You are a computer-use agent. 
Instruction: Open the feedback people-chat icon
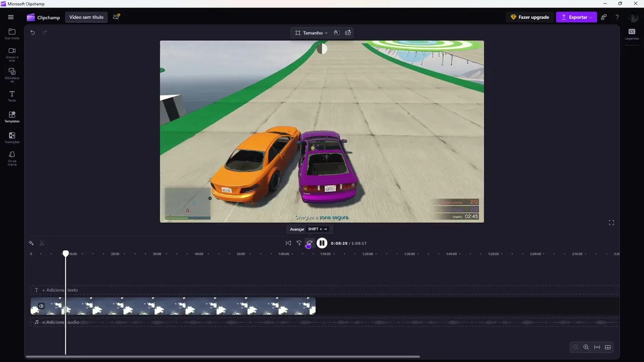(604, 17)
